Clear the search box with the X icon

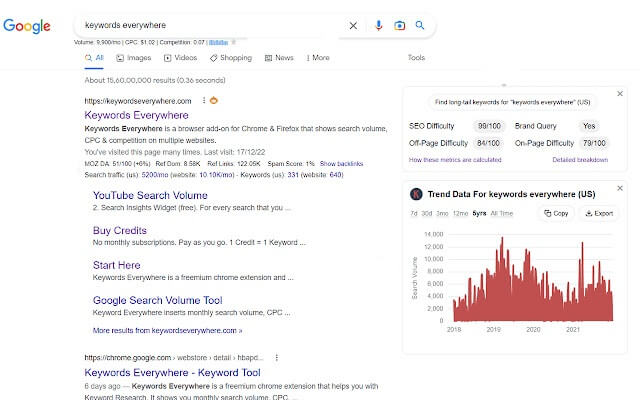pos(353,26)
